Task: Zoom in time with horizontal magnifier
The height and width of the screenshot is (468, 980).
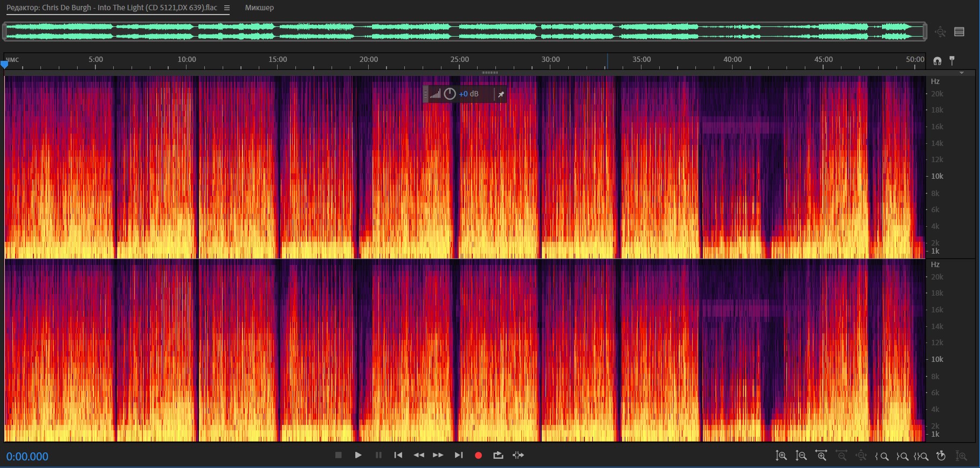Action: [821, 456]
